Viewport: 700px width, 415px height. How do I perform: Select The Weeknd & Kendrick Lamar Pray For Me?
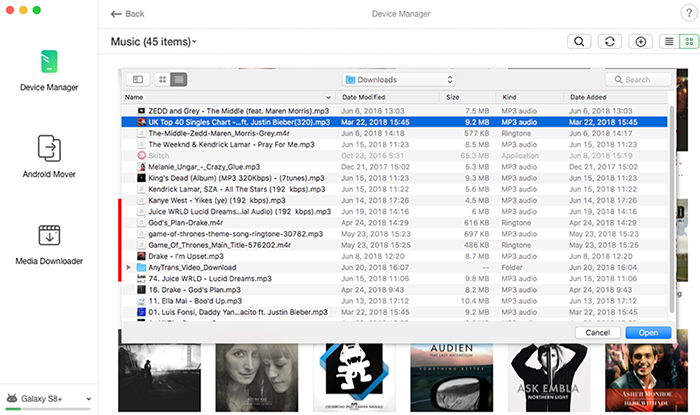pos(394,144)
